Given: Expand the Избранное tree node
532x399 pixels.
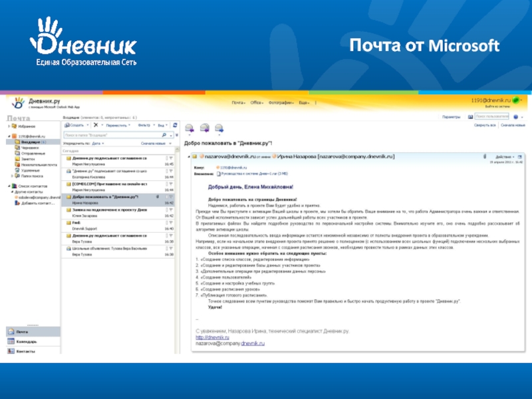Looking at the screenshot, I should [x=9, y=126].
